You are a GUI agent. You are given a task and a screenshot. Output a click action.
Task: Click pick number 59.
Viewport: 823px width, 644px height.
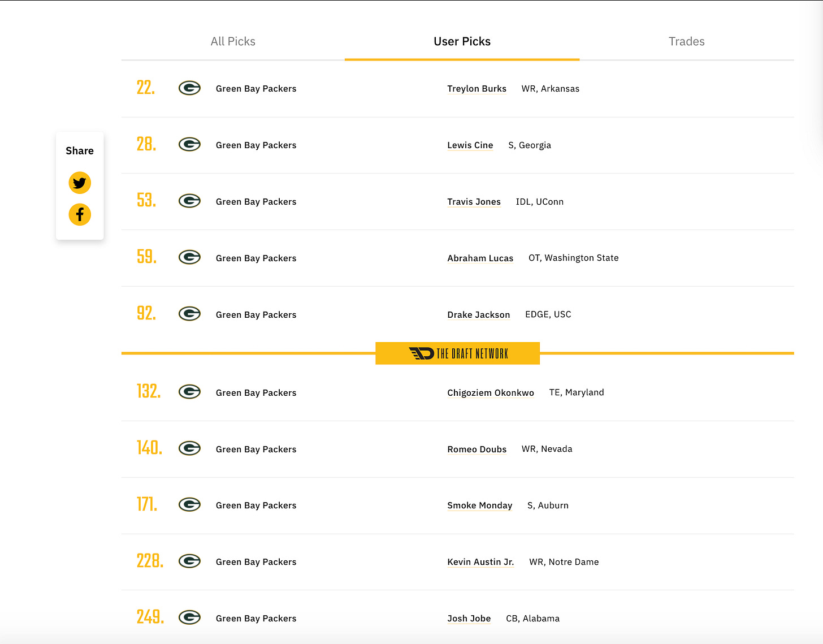pyautogui.click(x=146, y=257)
